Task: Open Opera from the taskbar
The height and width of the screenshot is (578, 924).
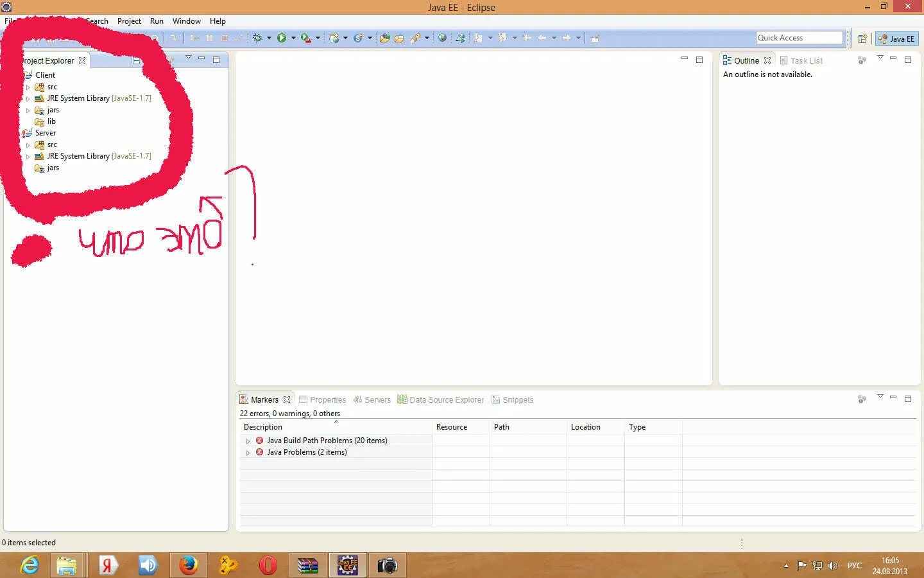Action: (x=268, y=565)
